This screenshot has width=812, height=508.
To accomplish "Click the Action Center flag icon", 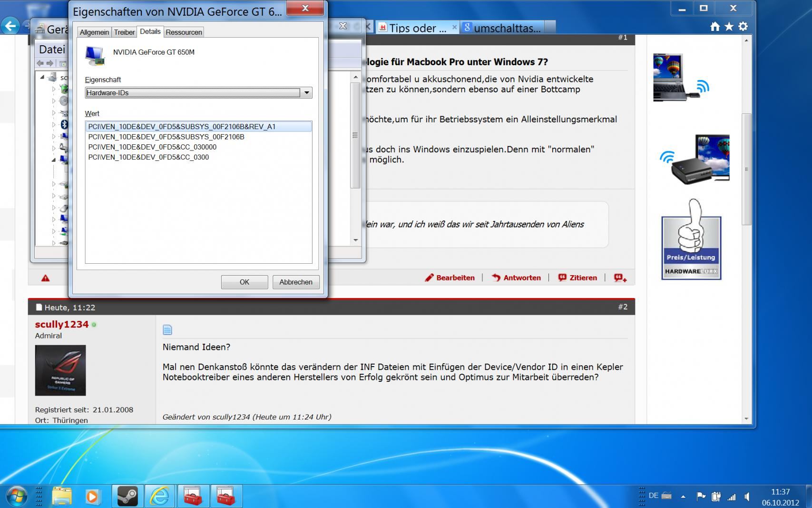I will (x=701, y=497).
